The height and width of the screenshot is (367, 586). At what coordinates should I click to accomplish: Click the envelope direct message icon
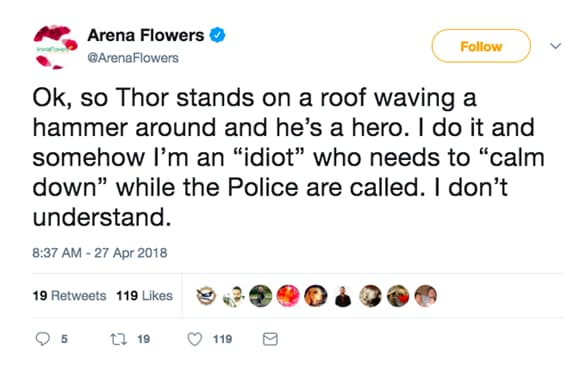pyautogui.click(x=270, y=339)
